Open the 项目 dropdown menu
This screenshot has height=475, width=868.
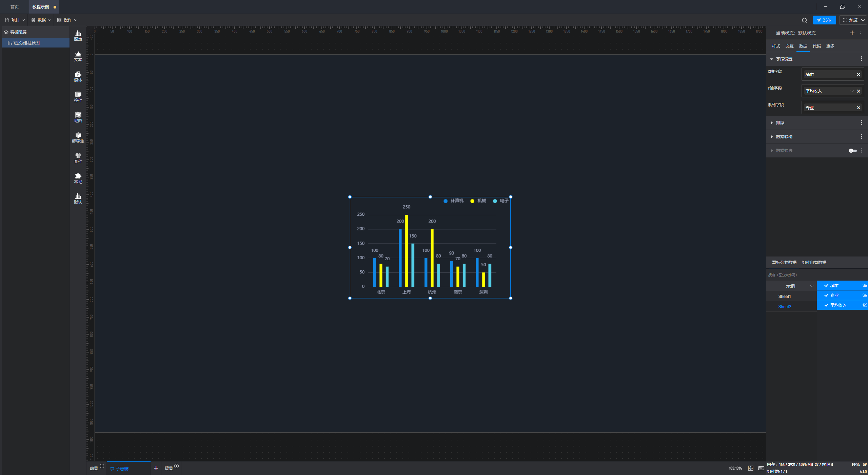click(15, 20)
